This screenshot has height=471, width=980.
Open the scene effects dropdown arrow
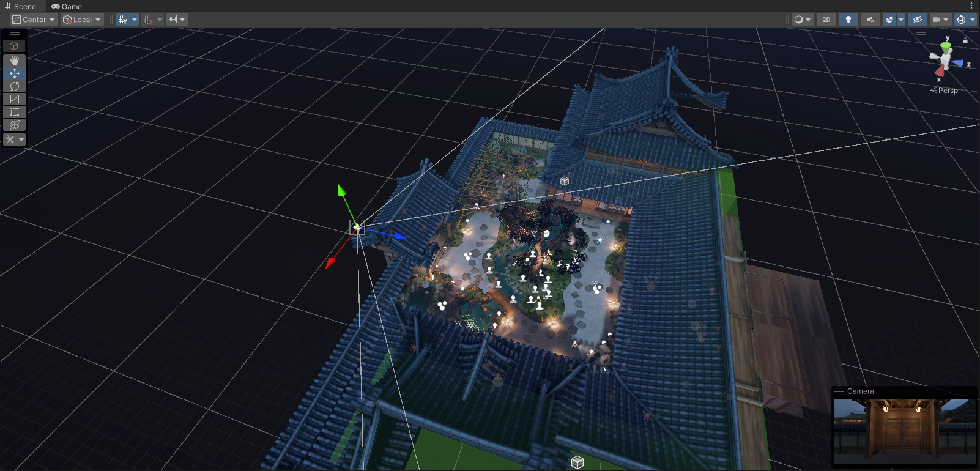(x=901, y=20)
